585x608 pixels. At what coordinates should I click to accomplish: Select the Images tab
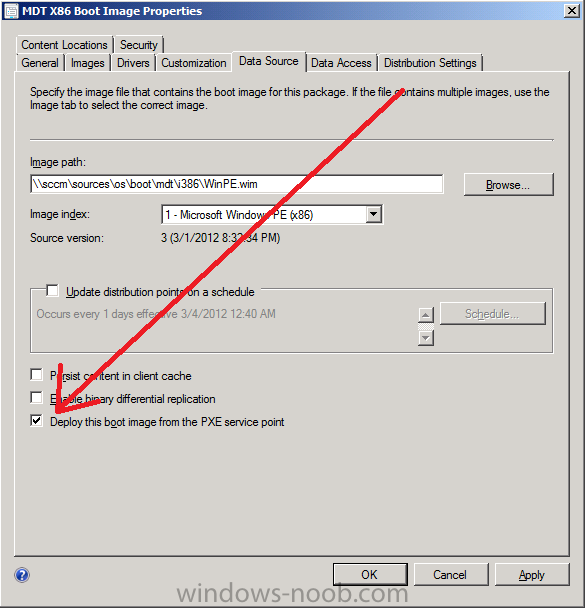(x=88, y=63)
